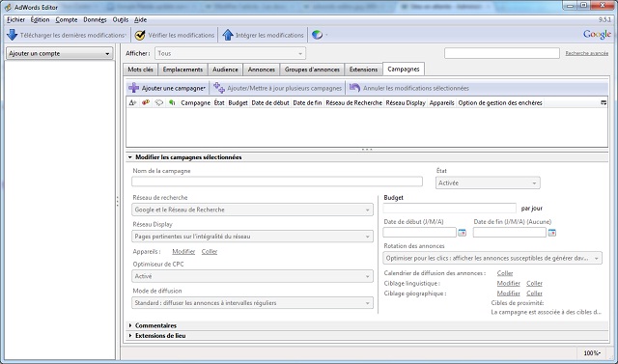618x364 pixels.
Task: Select the Campagnes tab
Action: pos(404,69)
